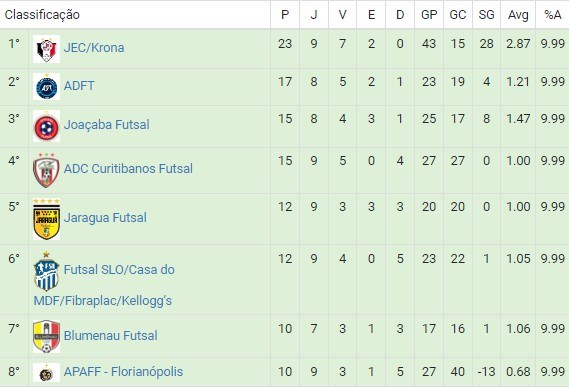Open the Blumenau Futsal link
Screen dimensions: 569x387
pyautogui.click(x=111, y=335)
